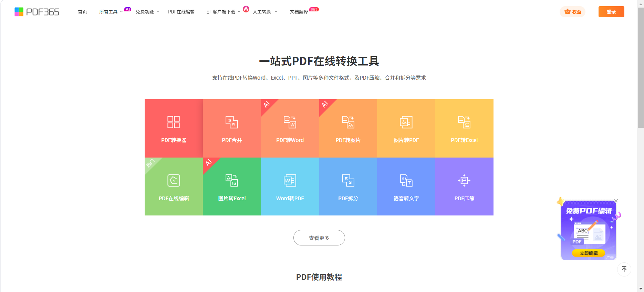Expand the 免费功能 dropdown
Screen dimensions: 644x292
[x=147, y=12]
